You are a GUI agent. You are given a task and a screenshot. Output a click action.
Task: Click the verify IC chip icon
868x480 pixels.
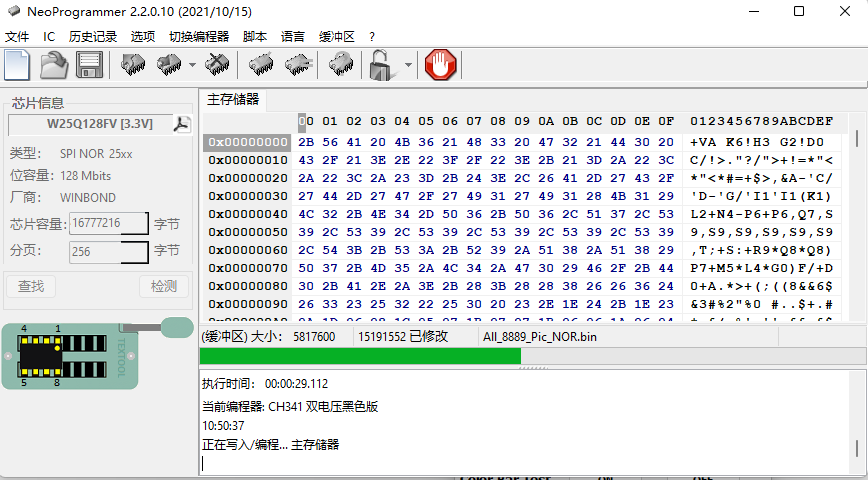click(262, 65)
